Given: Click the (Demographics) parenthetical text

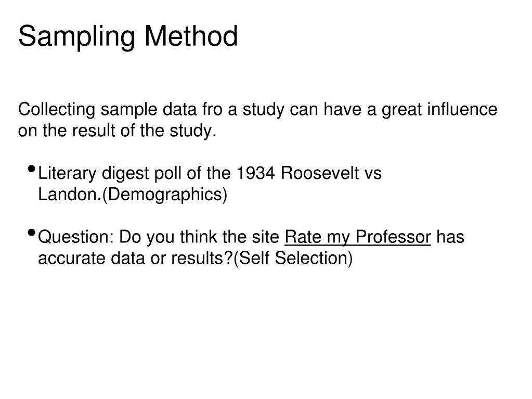Looking at the screenshot, I should [x=164, y=195].
